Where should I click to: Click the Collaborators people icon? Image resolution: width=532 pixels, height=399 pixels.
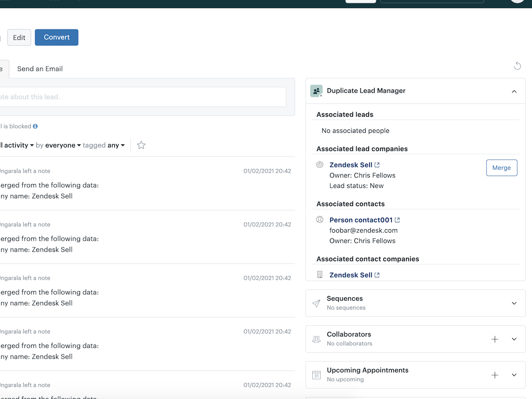316,339
